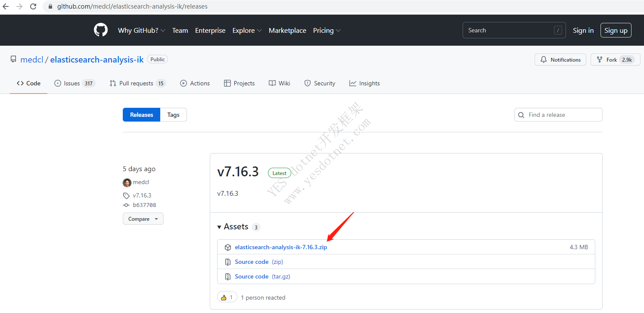Click the thumbs up reaction button
The width and height of the screenshot is (644, 313).
pos(227,297)
